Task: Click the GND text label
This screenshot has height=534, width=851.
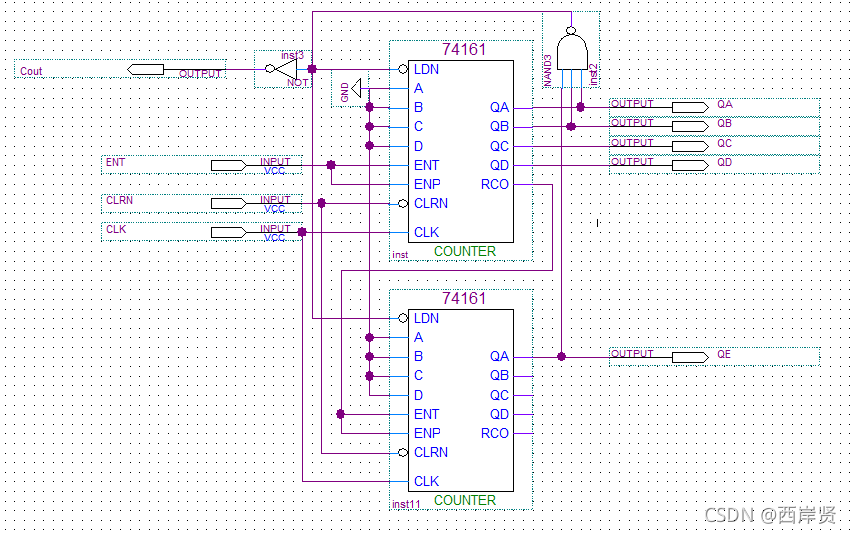Action: [345, 92]
